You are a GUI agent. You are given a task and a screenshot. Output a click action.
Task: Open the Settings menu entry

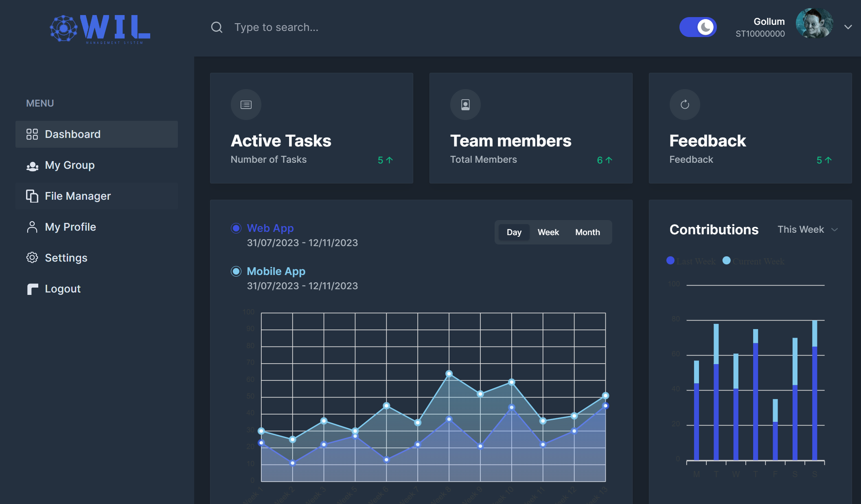tap(96, 258)
